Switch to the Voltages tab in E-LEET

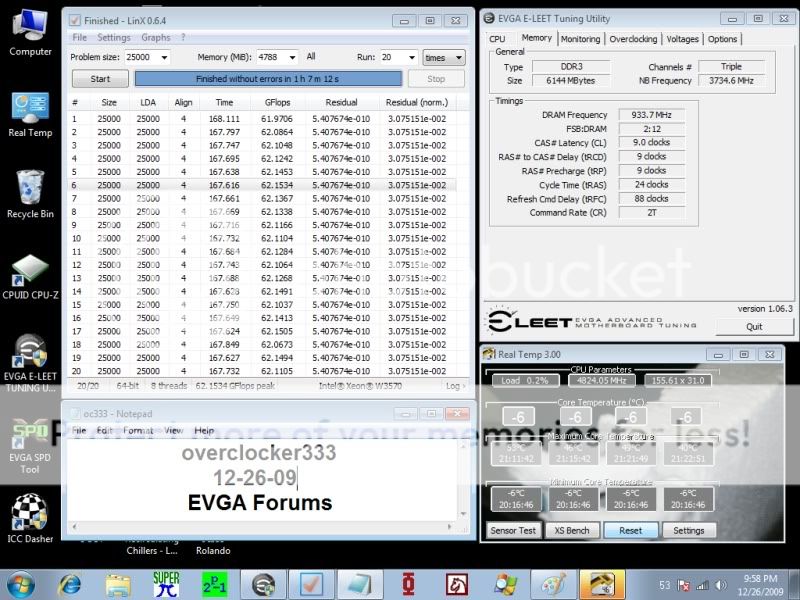click(682, 39)
